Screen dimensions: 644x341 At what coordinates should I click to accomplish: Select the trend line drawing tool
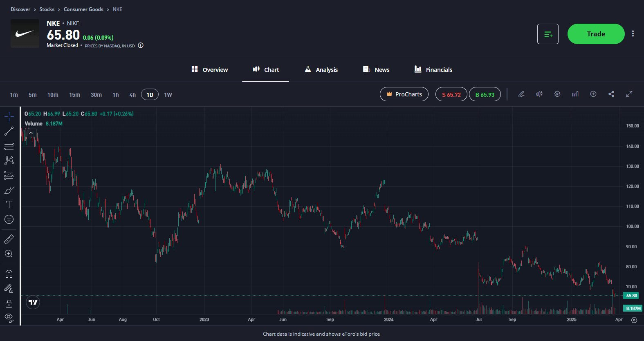[x=9, y=131]
